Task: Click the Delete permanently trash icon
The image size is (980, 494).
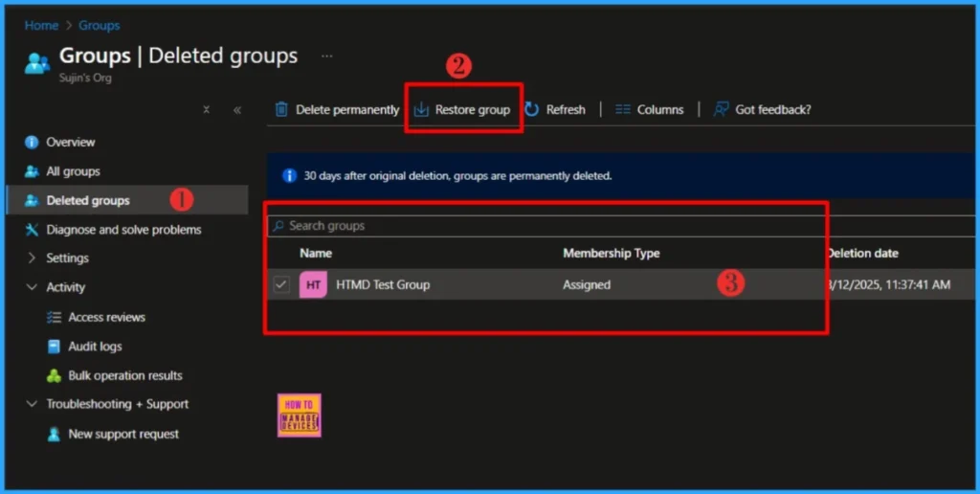Action: pyautogui.click(x=282, y=109)
